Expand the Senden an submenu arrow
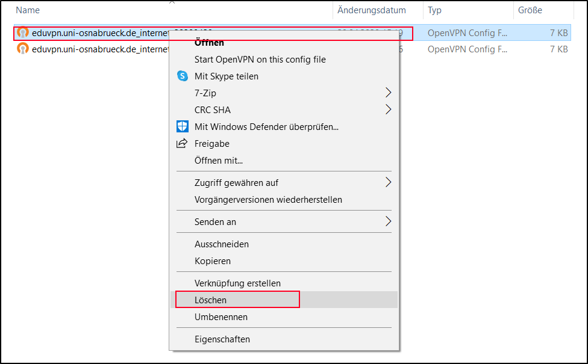Viewport: 588px width, 364px height. pos(388,221)
